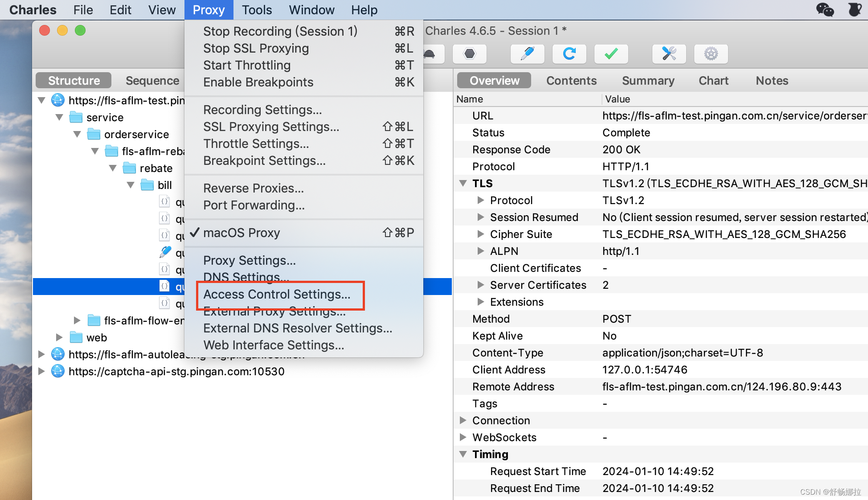The width and height of the screenshot is (868, 500).
Task: Collapse the service folder node
Action: coord(59,117)
